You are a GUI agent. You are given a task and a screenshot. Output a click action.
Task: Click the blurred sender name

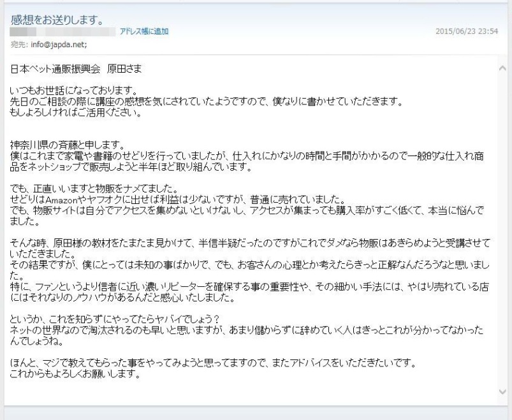tap(23, 32)
